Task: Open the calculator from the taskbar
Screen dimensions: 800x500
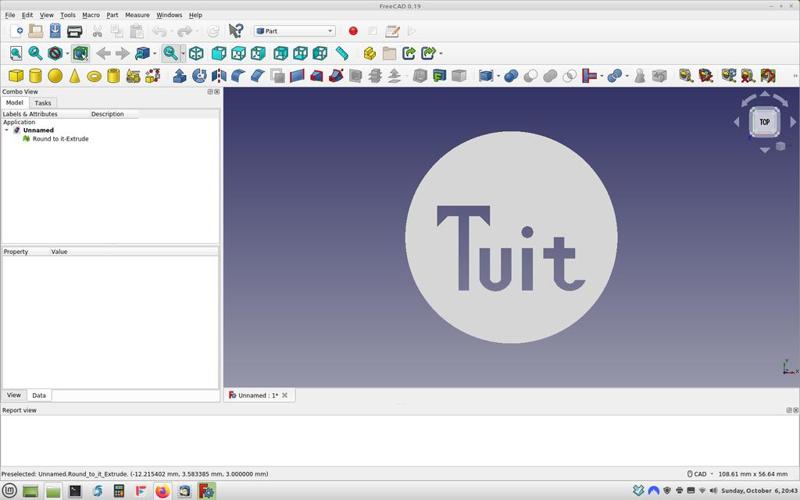Action: click(x=118, y=491)
